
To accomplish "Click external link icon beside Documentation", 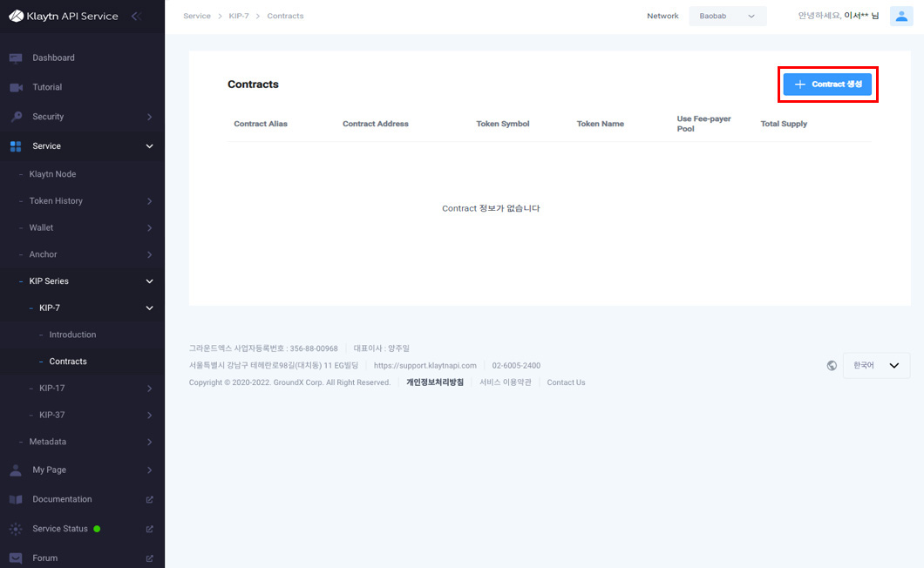I will coord(150,500).
